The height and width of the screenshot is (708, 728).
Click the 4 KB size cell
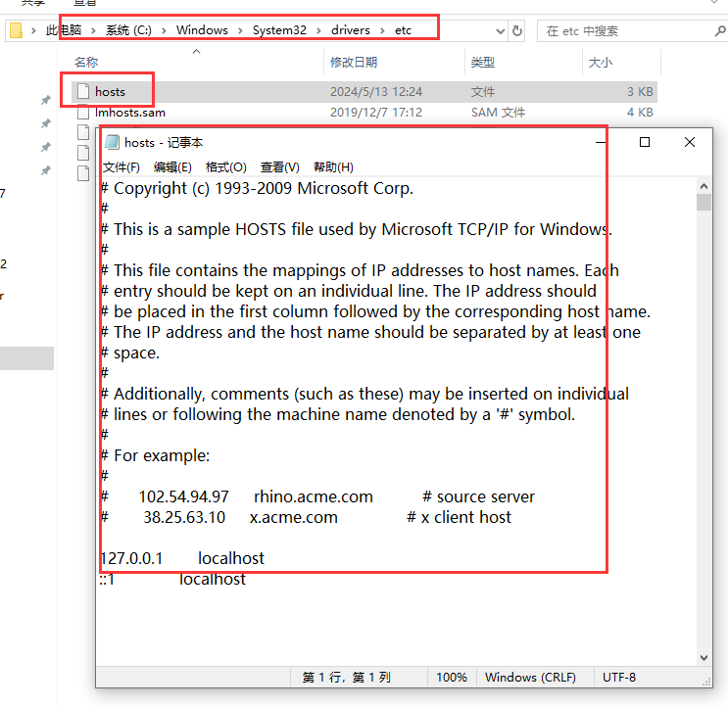[640, 113]
